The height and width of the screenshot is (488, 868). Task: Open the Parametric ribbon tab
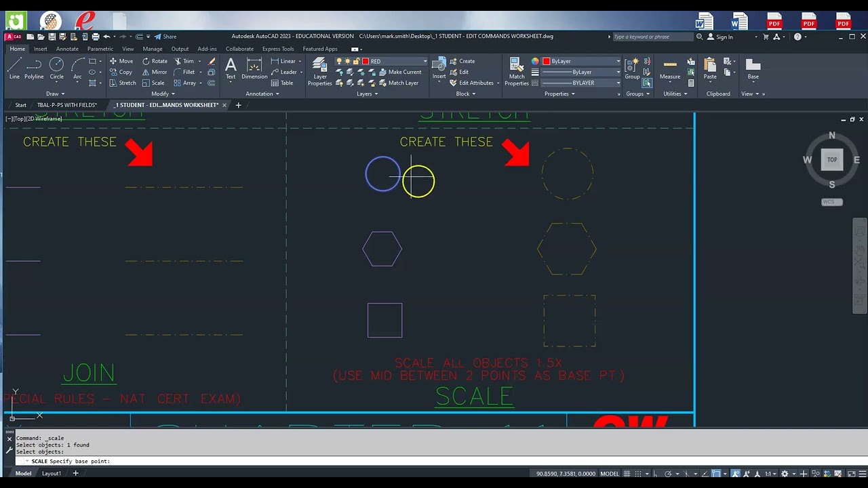[x=100, y=49]
